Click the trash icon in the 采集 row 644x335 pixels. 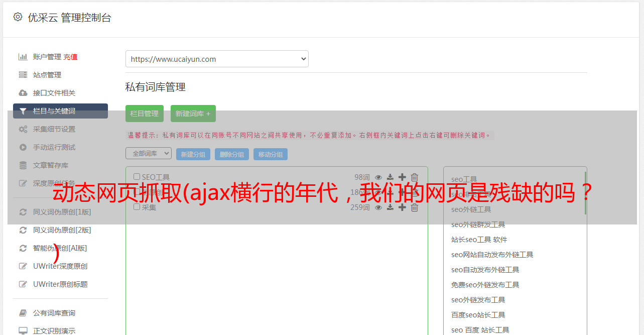415,207
